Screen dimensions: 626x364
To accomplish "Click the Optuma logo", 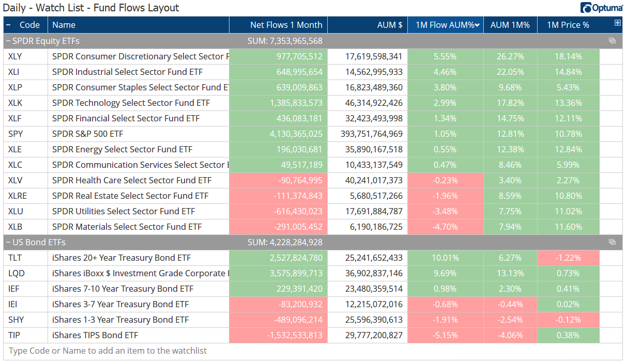I will (x=601, y=8).
